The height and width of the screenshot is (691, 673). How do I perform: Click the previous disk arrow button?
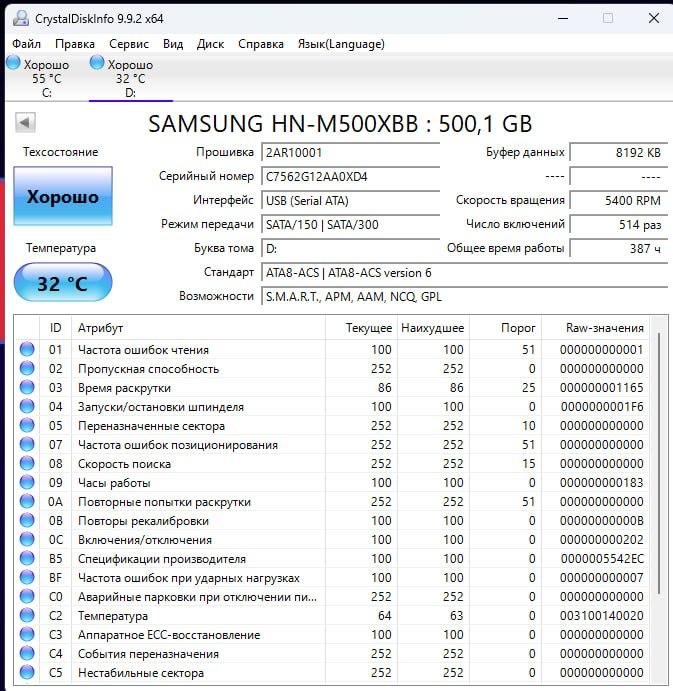[x=25, y=122]
